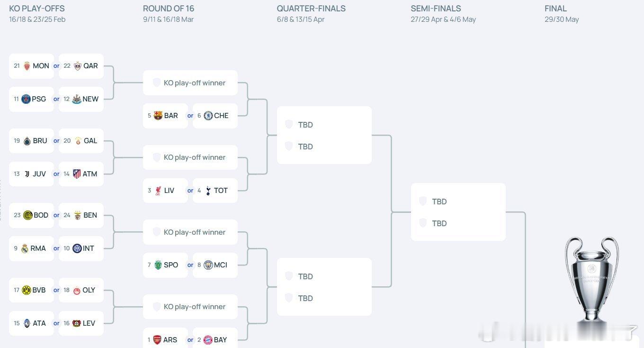The height and width of the screenshot is (348, 644).
Task: Click the Barcelona club crest
Action: 158,116
